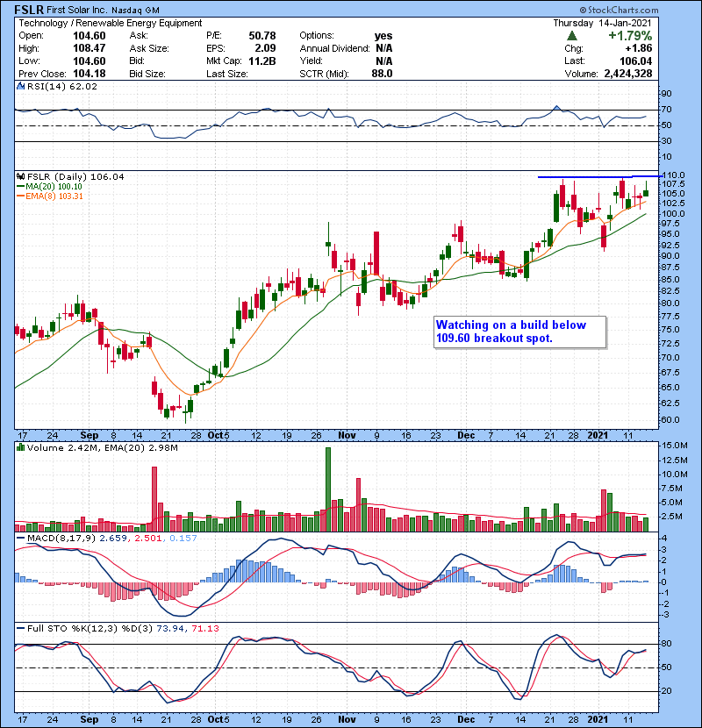Click the Last price 106.04 at top right

(635, 61)
